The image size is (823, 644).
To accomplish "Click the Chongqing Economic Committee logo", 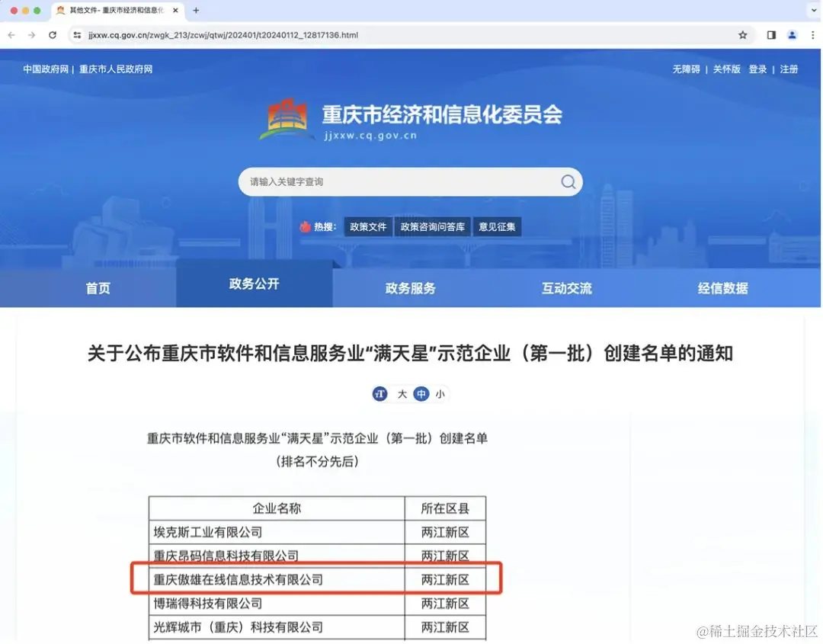I will tap(288, 119).
